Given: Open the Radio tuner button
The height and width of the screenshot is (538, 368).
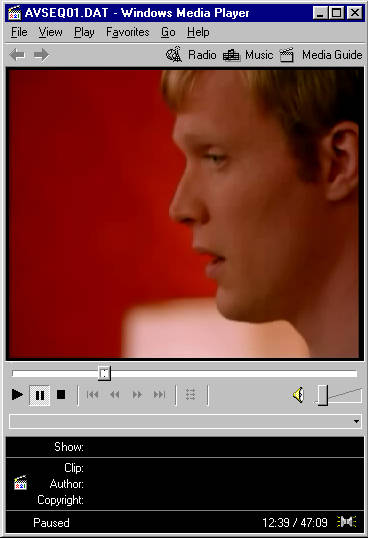Looking at the screenshot, I should pyautogui.click(x=191, y=55).
